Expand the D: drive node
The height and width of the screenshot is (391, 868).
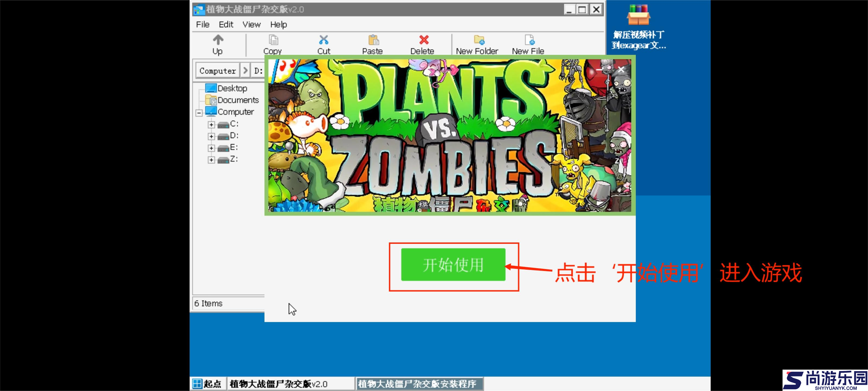(x=211, y=136)
